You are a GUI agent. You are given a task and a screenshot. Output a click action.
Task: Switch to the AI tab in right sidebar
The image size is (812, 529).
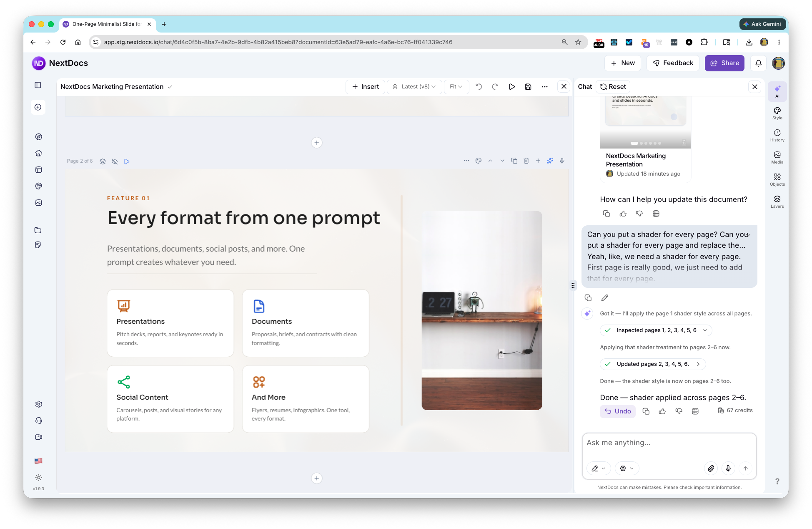click(777, 91)
